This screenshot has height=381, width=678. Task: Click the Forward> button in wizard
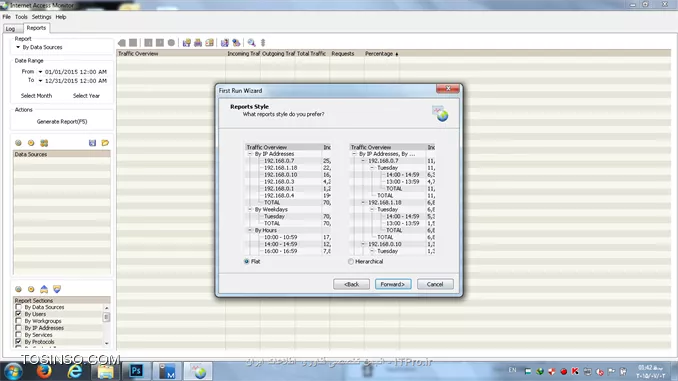[x=393, y=284]
